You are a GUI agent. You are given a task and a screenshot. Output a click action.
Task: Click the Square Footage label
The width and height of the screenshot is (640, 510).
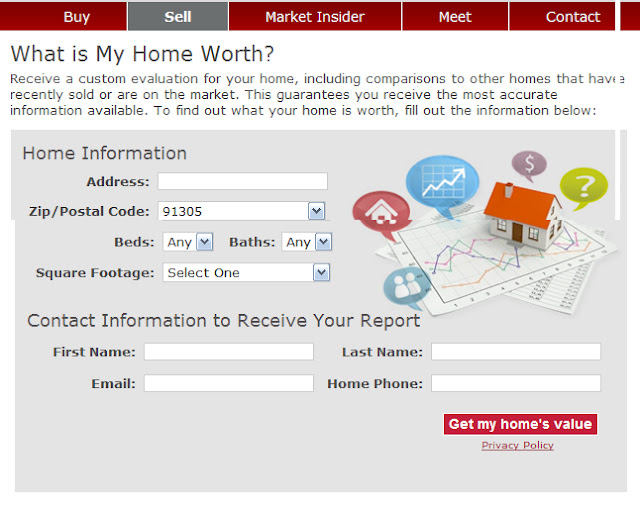coord(95,273)
